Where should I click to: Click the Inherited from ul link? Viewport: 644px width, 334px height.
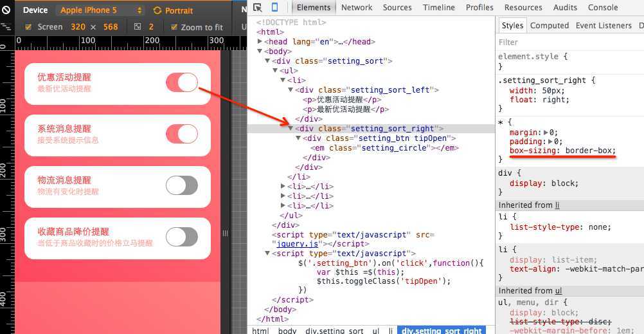tap(558, 290)
